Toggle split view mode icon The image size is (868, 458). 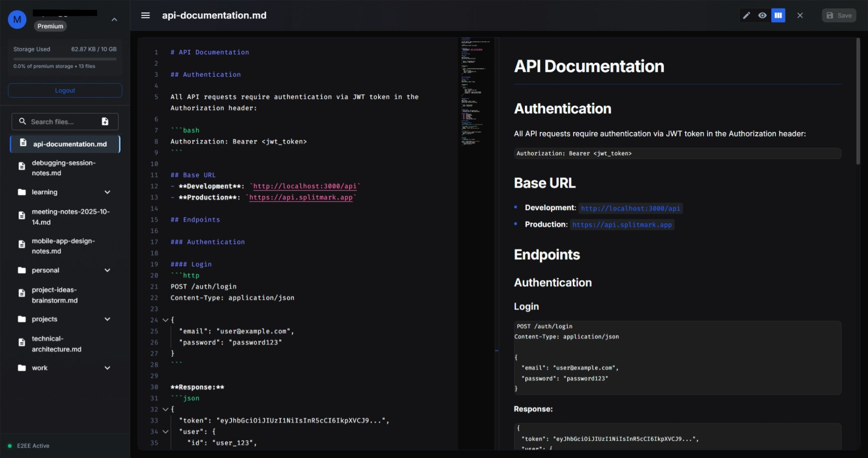pyautogui.click(x=778, y=15)
